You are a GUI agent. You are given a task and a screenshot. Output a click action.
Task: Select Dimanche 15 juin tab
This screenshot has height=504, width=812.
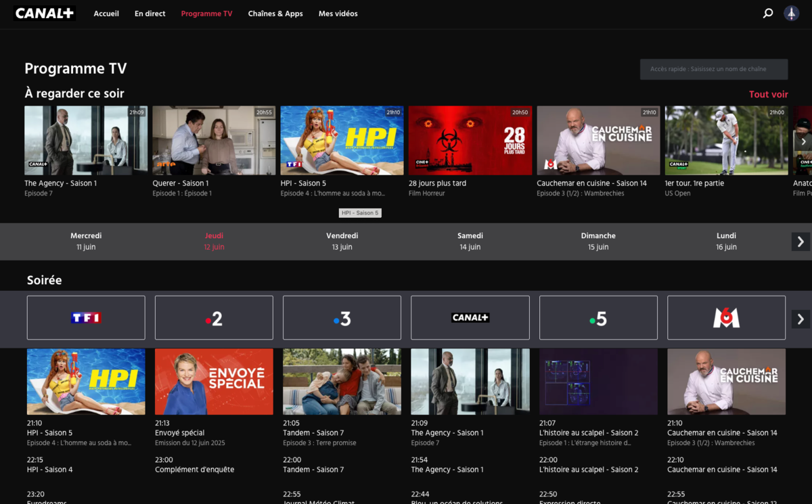[x=598, y=242]
